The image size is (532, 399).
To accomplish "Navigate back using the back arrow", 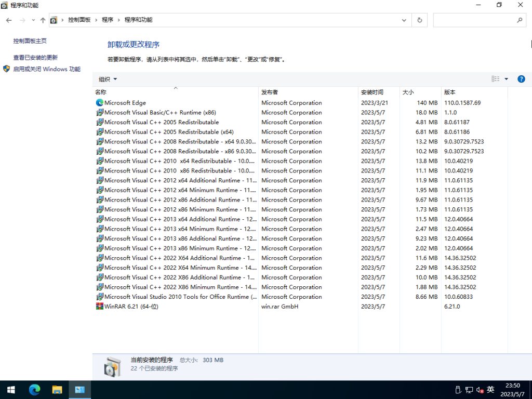I will point(9,20).
